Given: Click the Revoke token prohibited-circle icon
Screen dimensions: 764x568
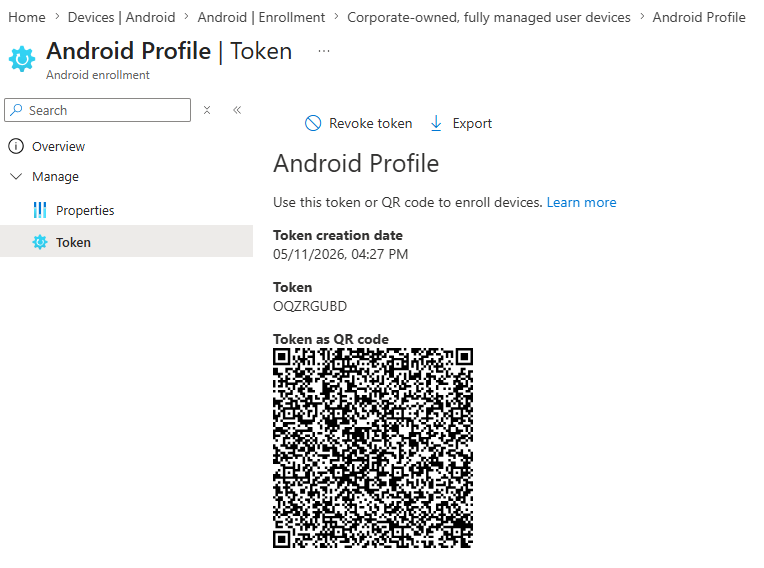Looking at the screenshot, I should 313,123.
